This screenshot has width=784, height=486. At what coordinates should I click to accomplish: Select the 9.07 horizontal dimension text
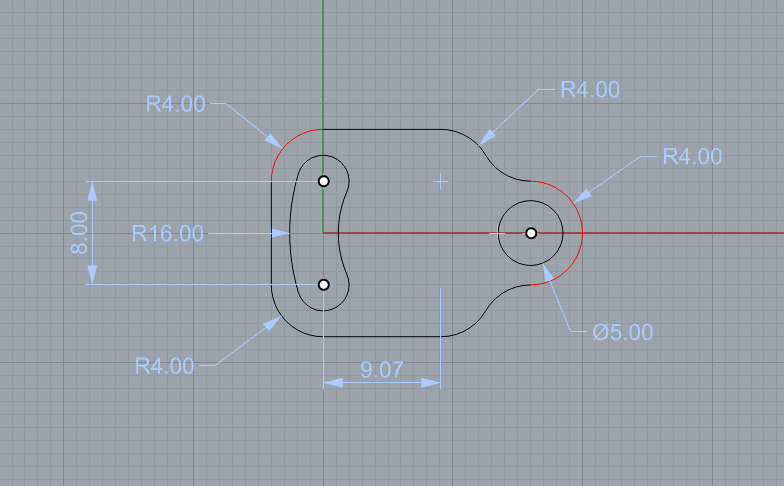381,370
